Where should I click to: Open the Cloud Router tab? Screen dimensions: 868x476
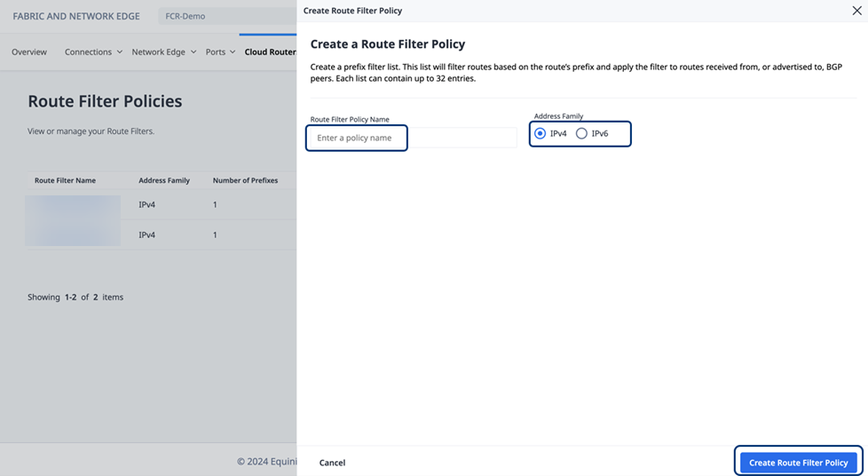(x=270, y=52)
